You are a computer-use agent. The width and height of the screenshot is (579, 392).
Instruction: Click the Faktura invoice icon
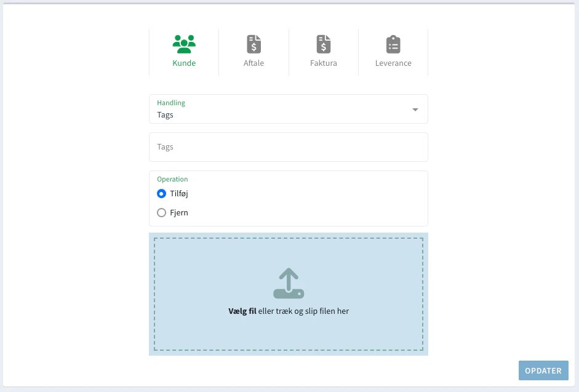[x=324, y=44]
